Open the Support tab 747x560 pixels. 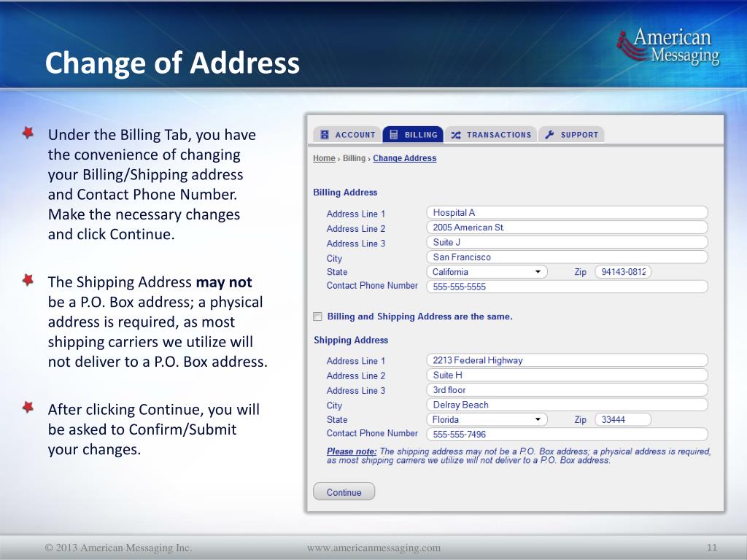(x=571, y=135)
